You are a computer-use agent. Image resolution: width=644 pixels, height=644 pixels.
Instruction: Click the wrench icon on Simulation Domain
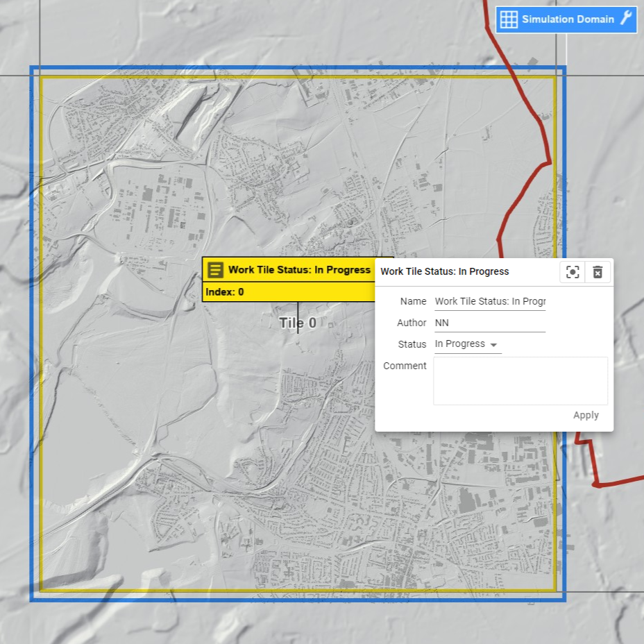[625, 19]
